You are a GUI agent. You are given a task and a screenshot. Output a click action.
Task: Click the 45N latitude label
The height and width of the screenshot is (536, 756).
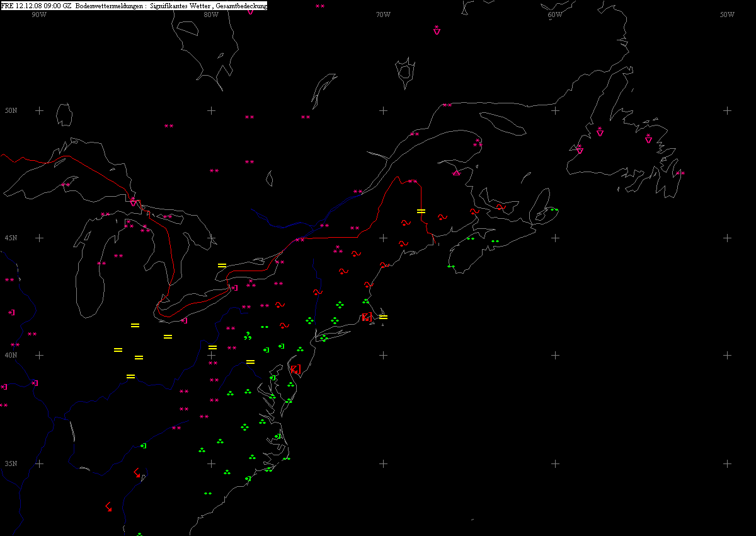tap(11, 238)
